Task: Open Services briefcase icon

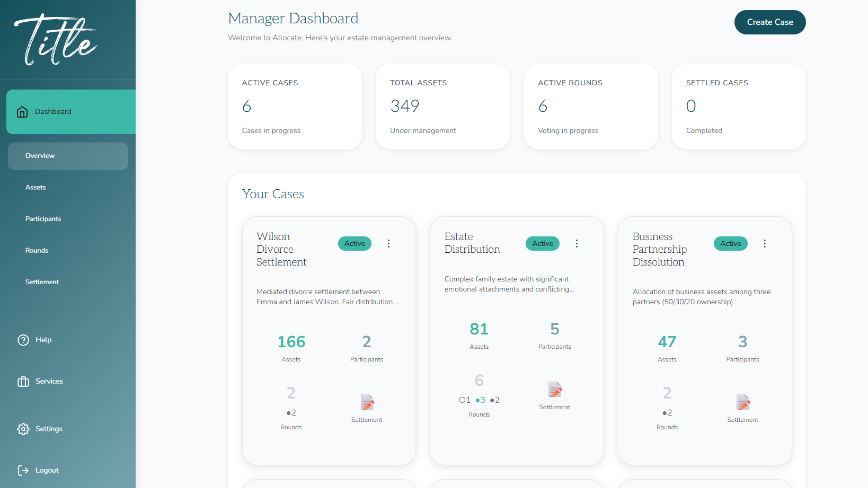Action: [23, 381]
